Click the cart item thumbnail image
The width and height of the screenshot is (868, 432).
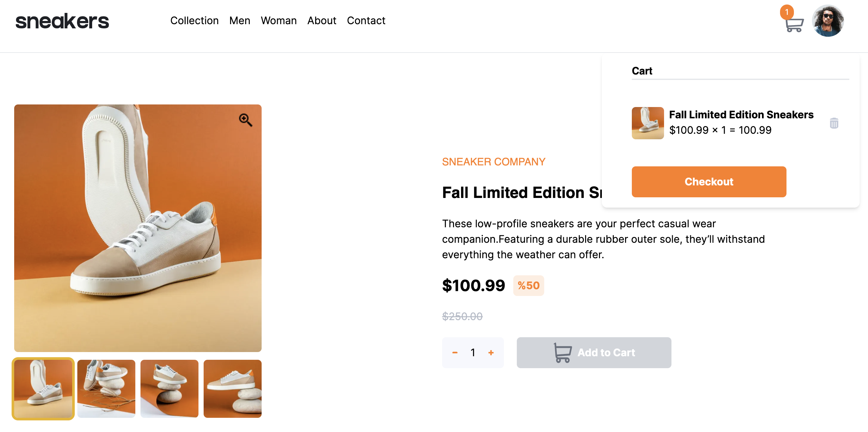(x=647, y=123)
